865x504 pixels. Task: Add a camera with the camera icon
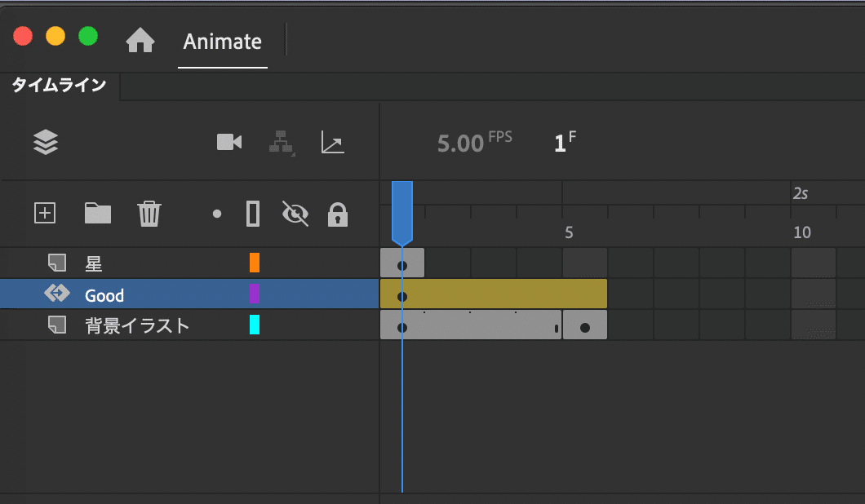pos(229,142)
